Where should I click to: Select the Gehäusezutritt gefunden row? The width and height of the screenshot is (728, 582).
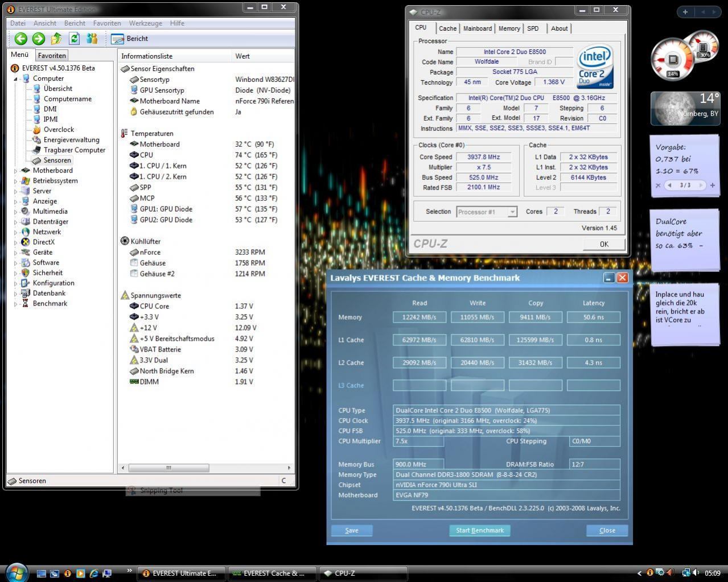tap(207, 112)
